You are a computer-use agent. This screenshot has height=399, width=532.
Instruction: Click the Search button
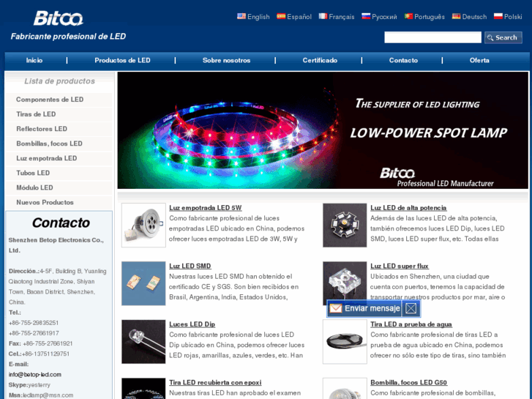pyautogui.click(x=503, y=37)
